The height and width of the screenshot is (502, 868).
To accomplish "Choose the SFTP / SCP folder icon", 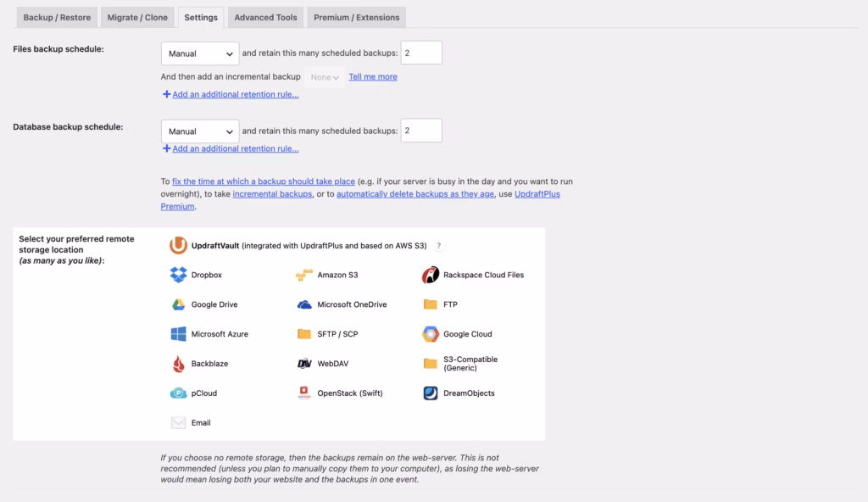I will coord(304,333).
